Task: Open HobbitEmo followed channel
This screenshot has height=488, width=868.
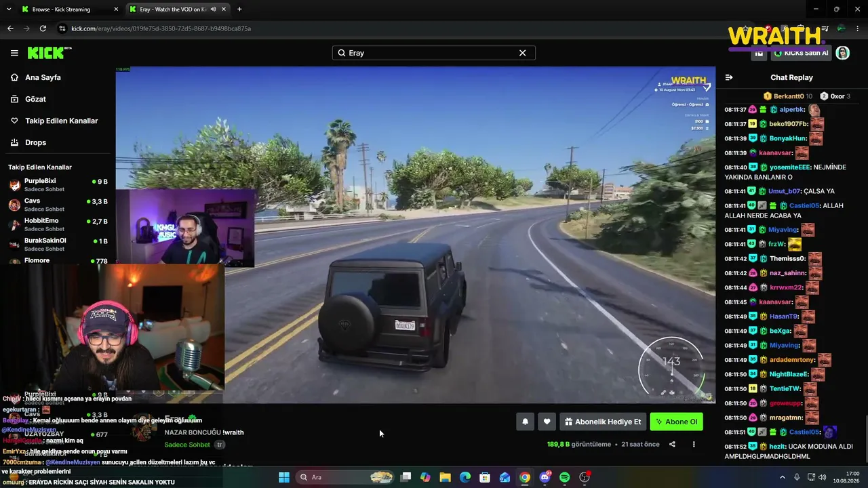Action: tap(58, 224)
